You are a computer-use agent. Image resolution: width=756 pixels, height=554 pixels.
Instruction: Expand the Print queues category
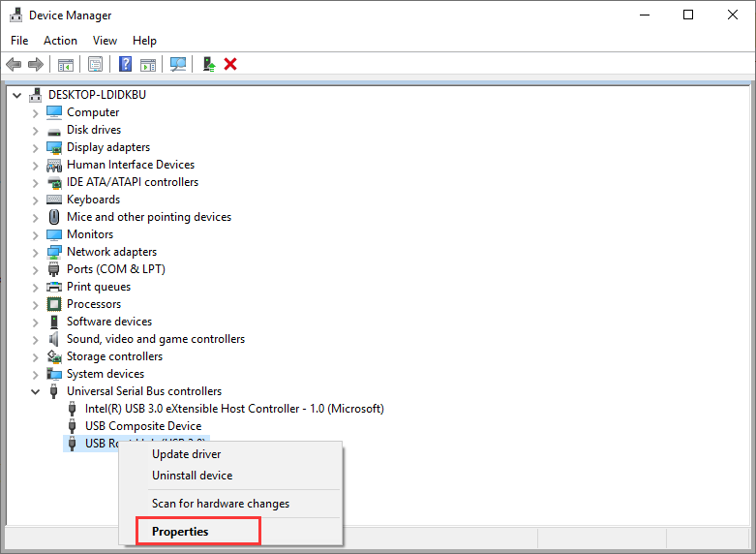pos(35,287)
